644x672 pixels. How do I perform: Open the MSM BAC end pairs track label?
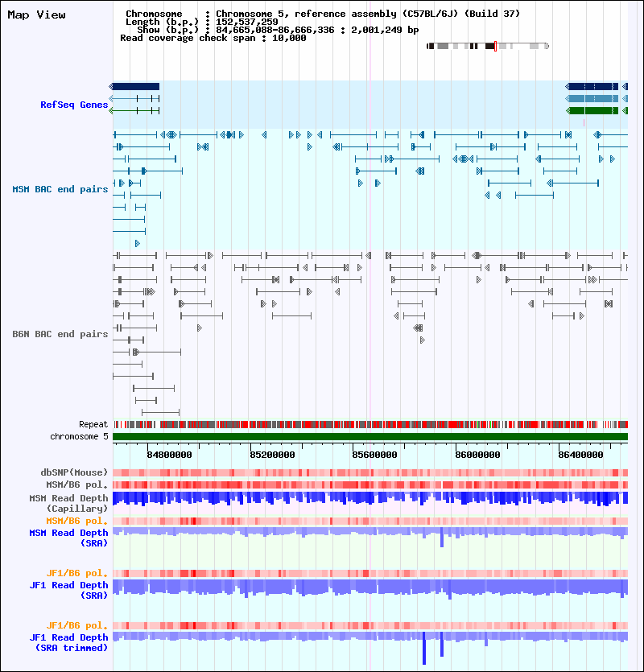(x=60, y=189)
